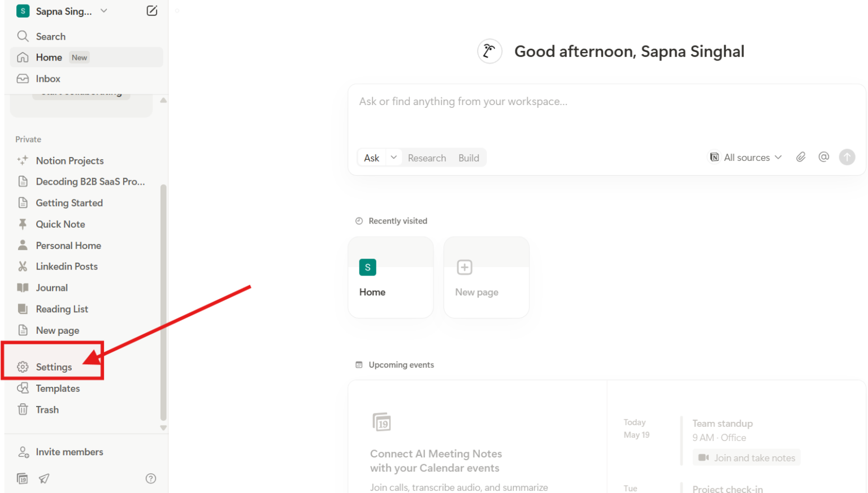Expand the Sapna Singhal workspace switcher

tap(62, 11)
